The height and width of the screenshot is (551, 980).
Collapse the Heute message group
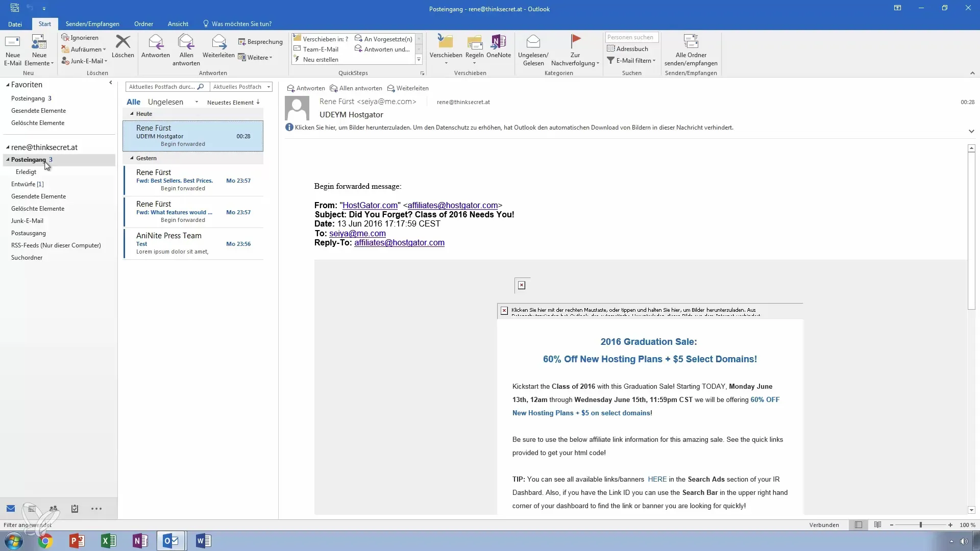(x=132, y=114)
